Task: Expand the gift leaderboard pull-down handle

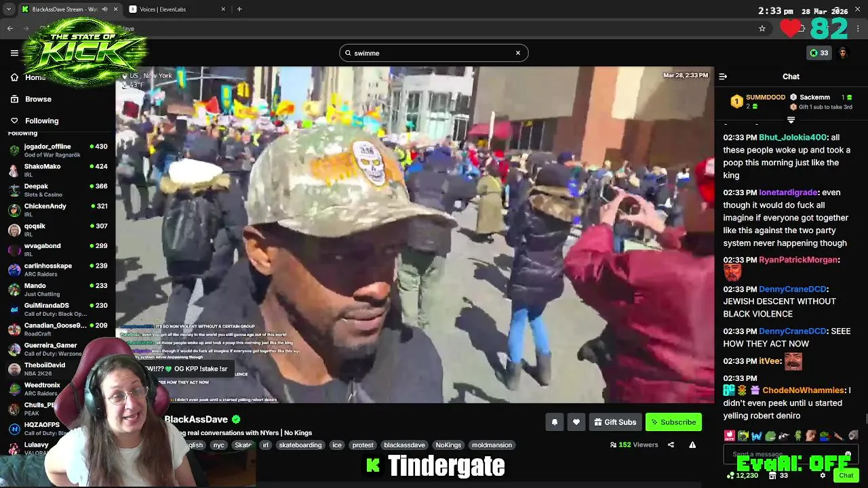Action: tap(791, 120)
